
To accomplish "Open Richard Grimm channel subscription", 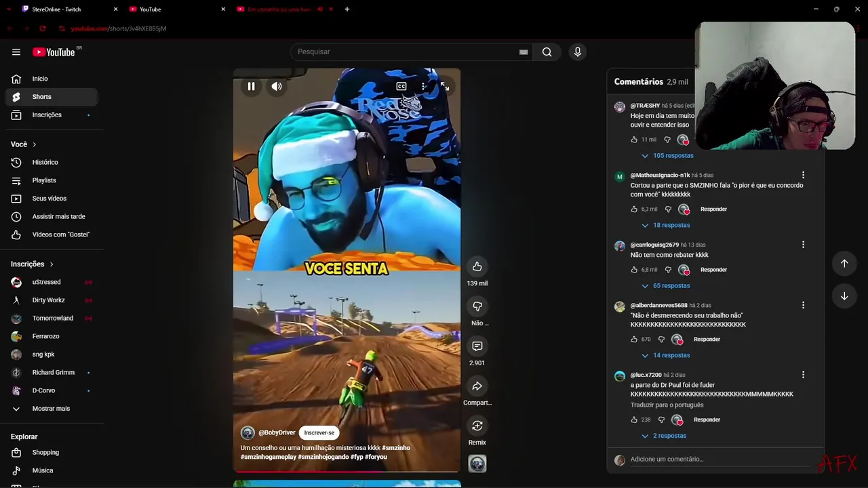I will tap(52, 372).
